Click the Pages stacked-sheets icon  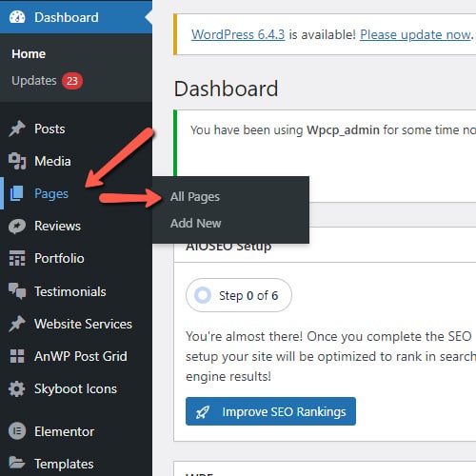[x=16, y=193]
